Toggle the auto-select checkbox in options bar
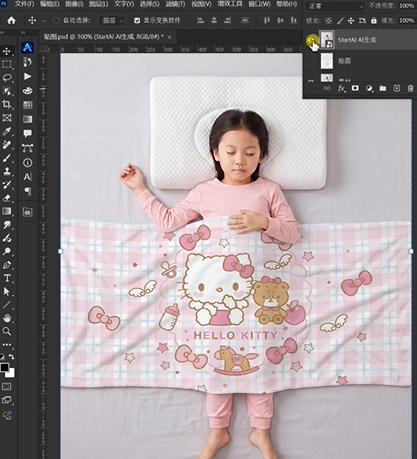Viewport: 417px width, 459px height. 56,21
